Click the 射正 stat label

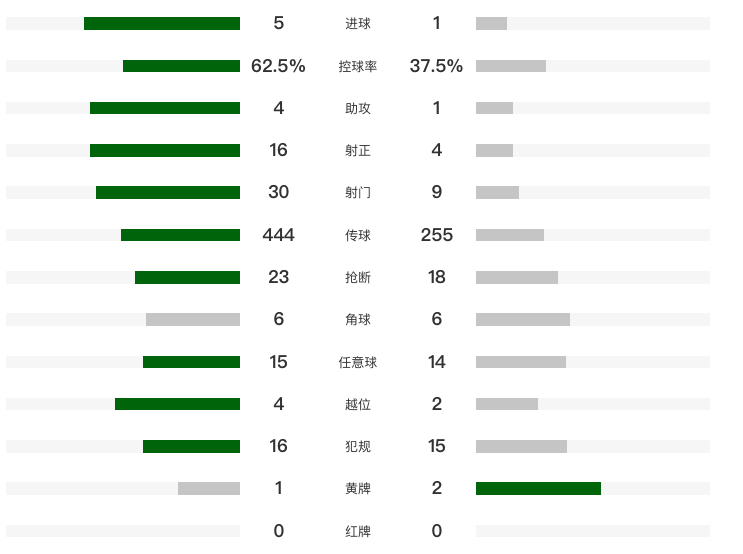click(357, 150)
